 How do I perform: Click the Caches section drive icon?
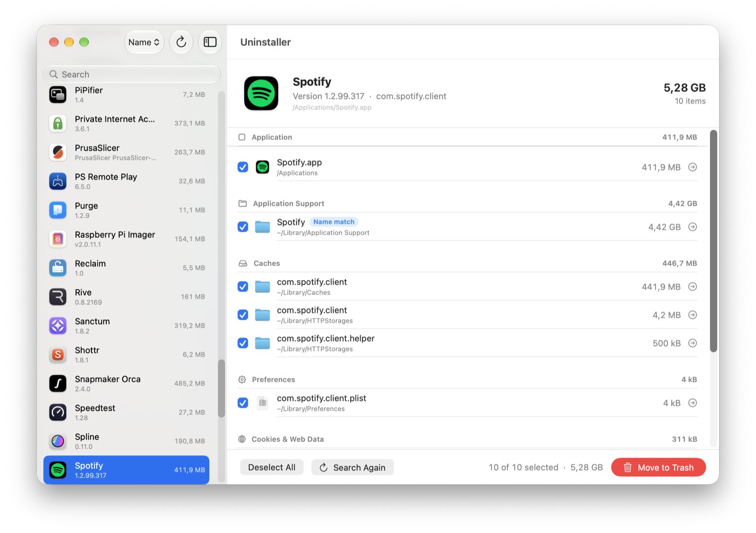tap(243, 263)
